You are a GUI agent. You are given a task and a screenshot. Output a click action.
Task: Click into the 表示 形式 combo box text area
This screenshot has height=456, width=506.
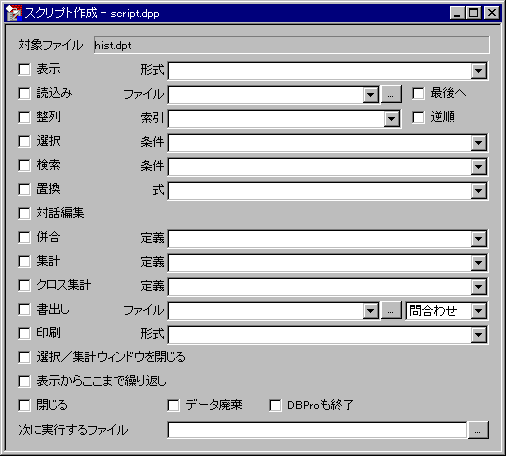pyautogui.click(x=319, y=71)
